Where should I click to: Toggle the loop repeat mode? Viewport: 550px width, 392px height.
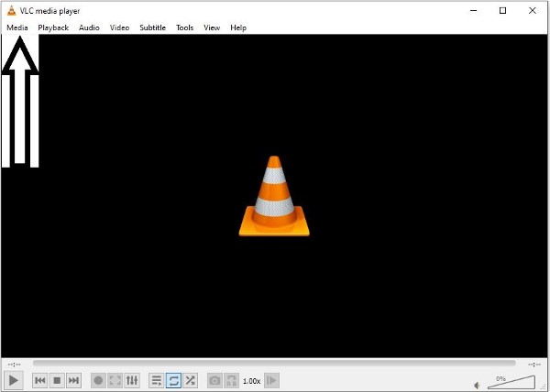click(173, 380)
